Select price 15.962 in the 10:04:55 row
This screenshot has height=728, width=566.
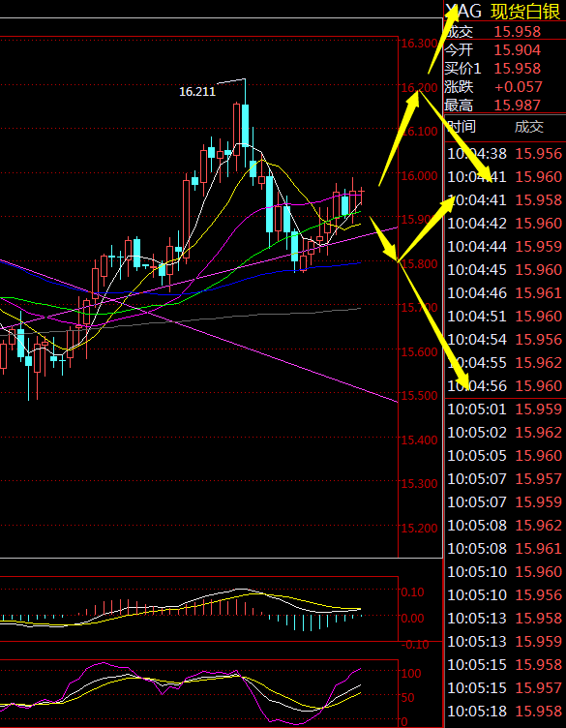pyautogui.click(x=539, y=363)
